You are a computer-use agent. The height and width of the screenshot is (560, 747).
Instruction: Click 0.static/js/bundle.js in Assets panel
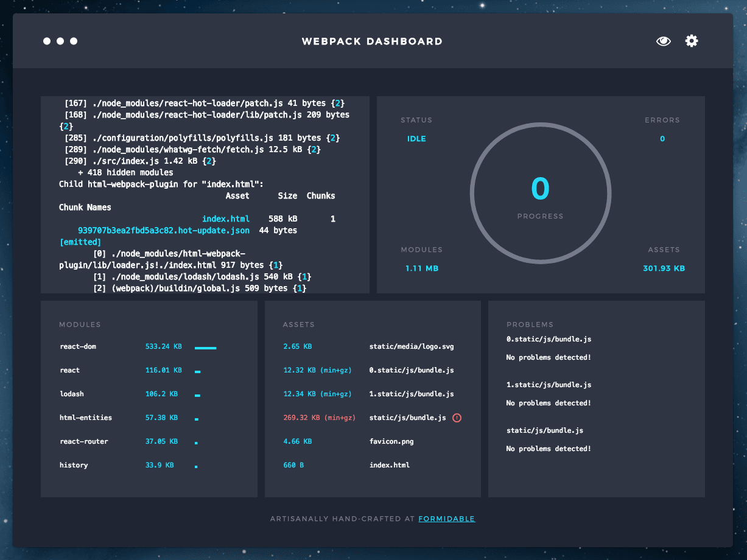(x=412, y=370)
